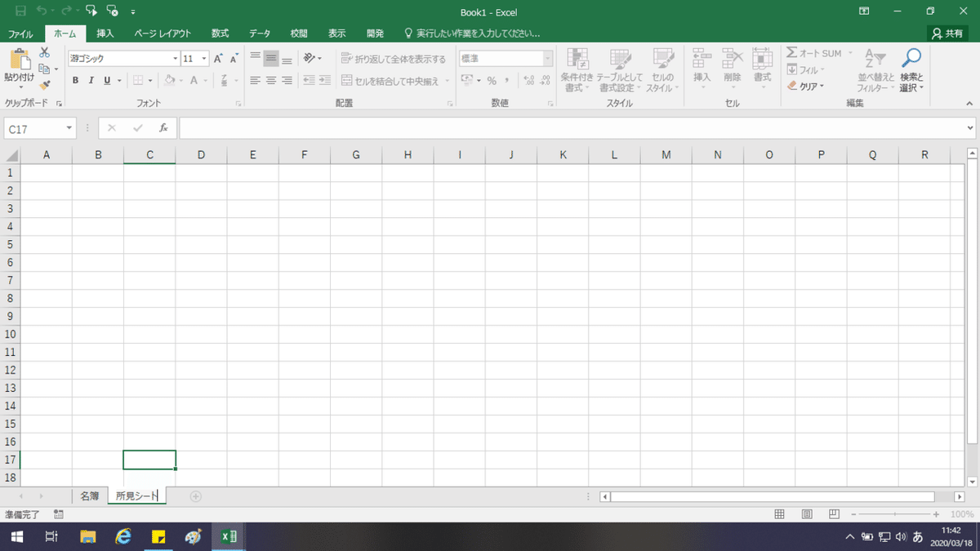Expand the Name Box dropdown arrow
The width and height of the screenshot is (980, 551).
[70, 128]
